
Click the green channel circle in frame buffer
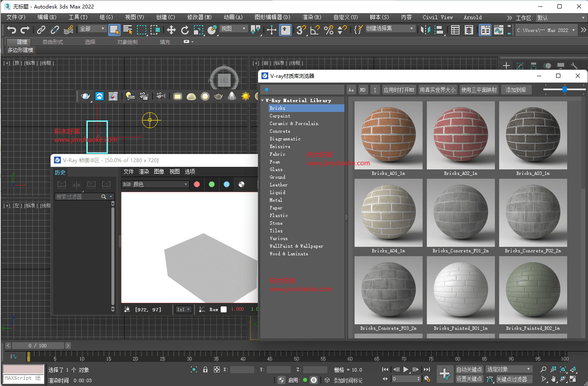212,184
